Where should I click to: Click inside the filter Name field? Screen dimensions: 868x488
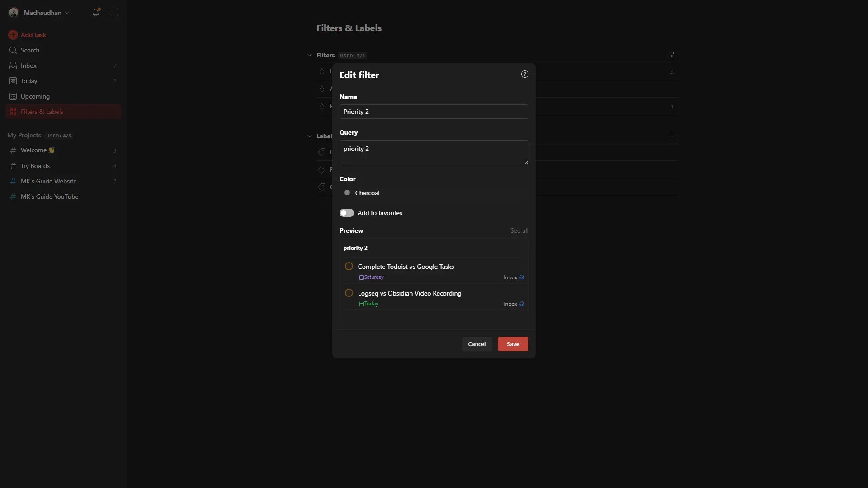(434, 112)
